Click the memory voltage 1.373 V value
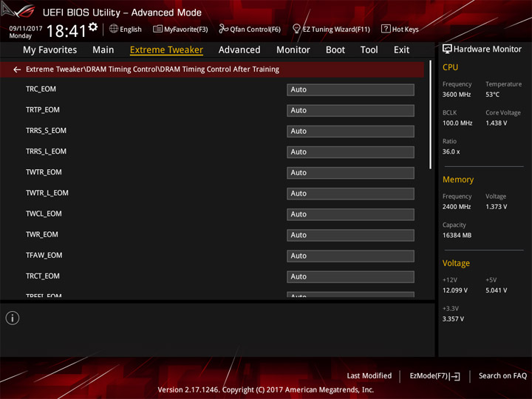The width and height of the screenshot is (532, 399). click(496, 207)
